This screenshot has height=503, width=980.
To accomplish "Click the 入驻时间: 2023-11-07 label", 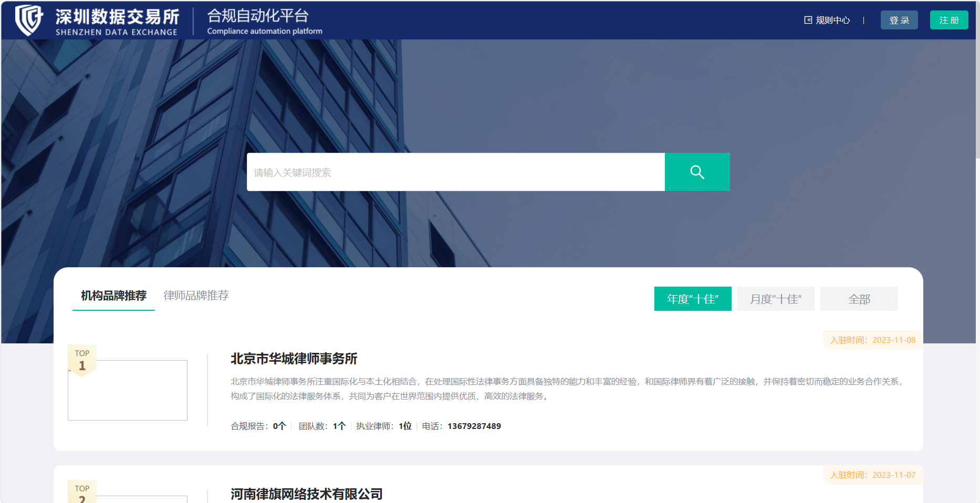I will pyautogui.click(x=873, y=475).
